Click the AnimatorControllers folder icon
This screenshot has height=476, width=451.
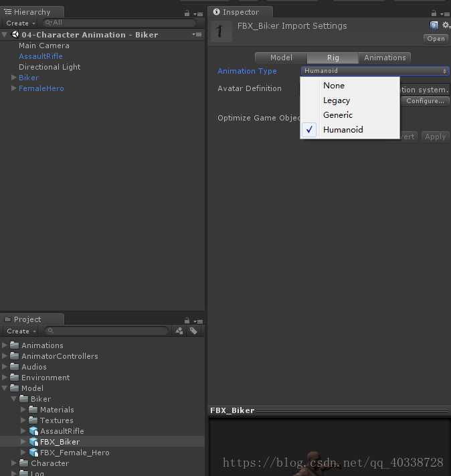pos(14,355)
